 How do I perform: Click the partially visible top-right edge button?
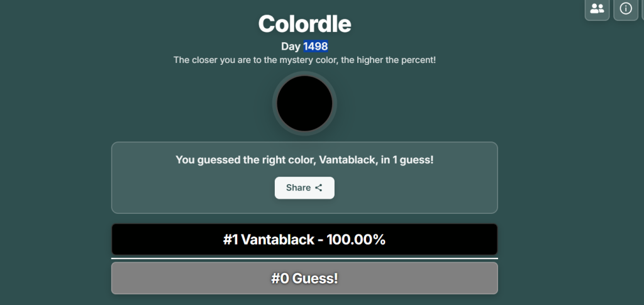point(642,9)
